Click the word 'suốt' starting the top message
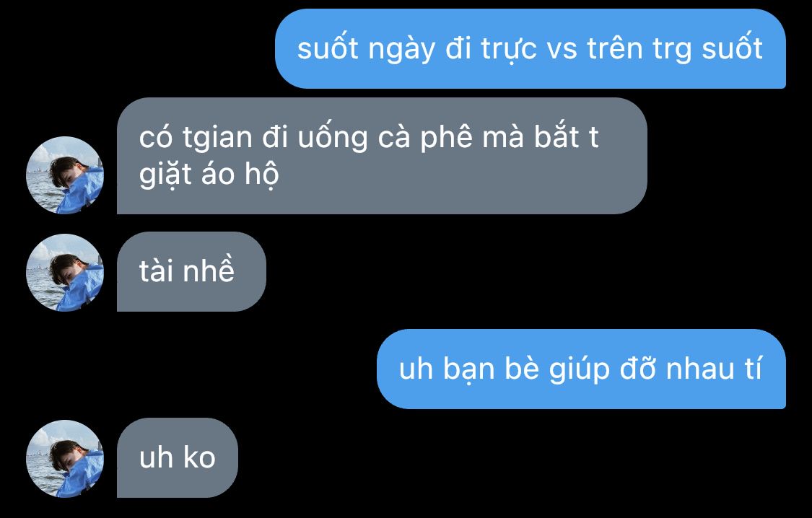 click(x=328, y=48)
